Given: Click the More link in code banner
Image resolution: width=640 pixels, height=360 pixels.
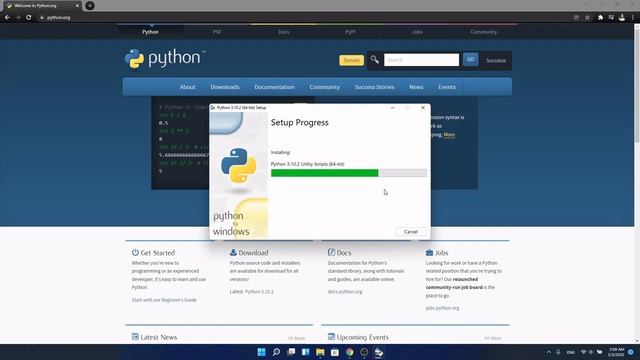Looking at the screenshot, I should tap(449, 135).
